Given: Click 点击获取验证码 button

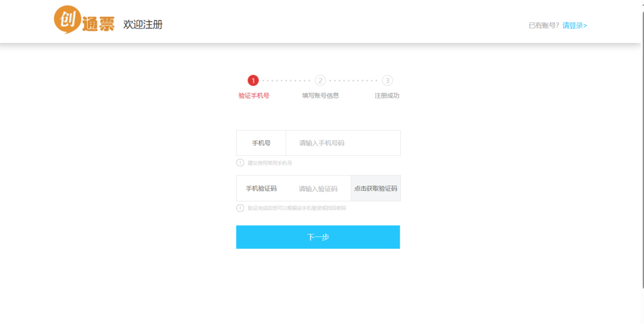Looking at the screenshot, I should [376, 189].
